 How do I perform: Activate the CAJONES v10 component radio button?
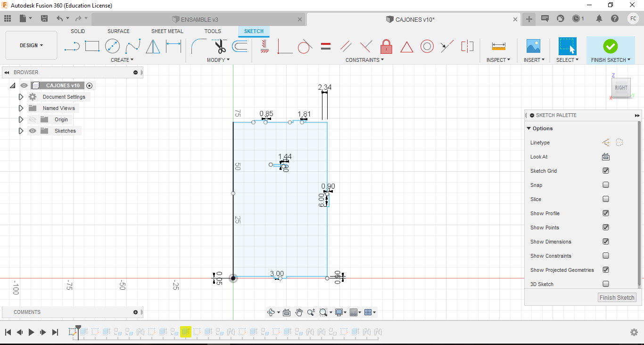point(90,85)
